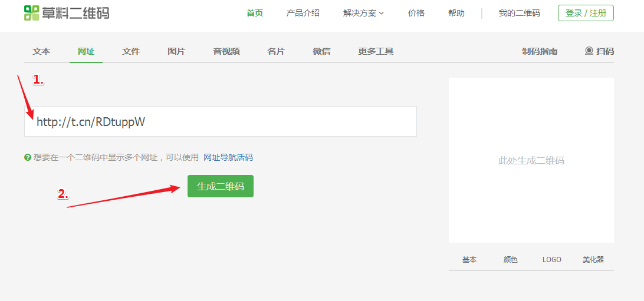This screenshot has height=301, width=644.
Task: Open 产品介绍 page
Action: (303, 13)
